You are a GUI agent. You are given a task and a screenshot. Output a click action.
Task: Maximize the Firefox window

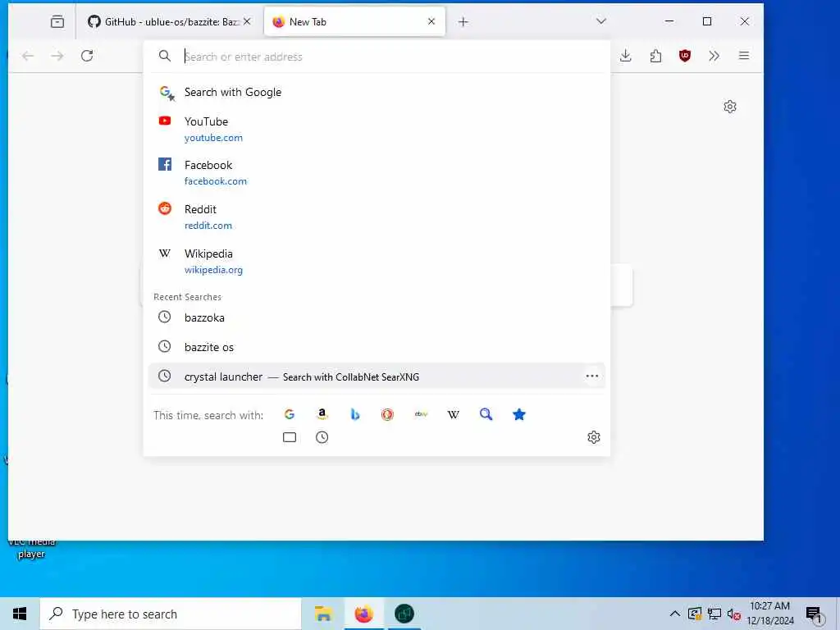tap(706, 21)
